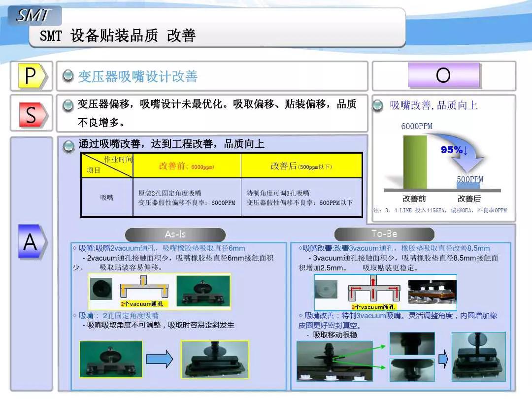Expand the 吸嘴 table row

[103, 197]
